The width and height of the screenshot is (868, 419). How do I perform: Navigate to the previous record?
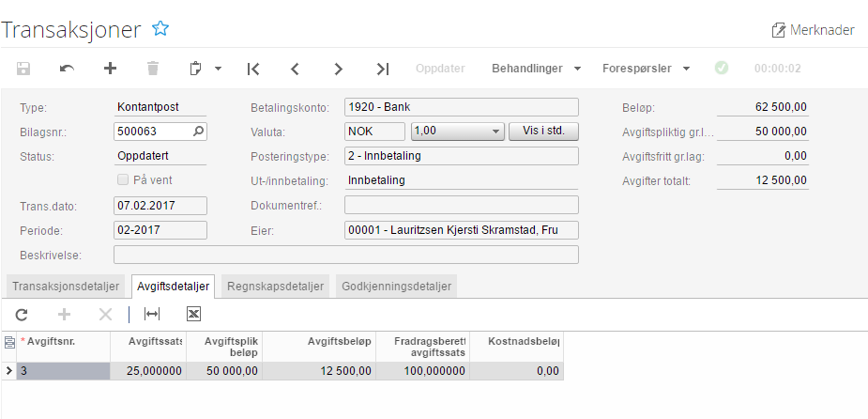click(295, 69)
